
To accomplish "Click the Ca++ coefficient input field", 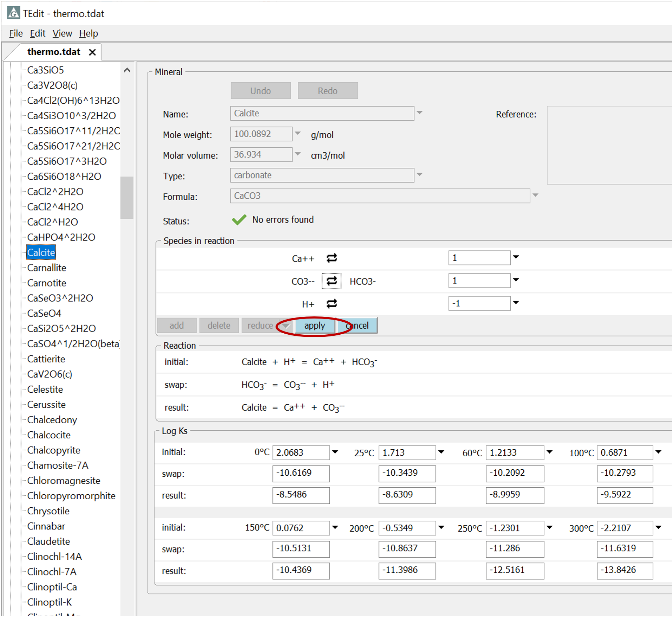I will [x=479, y=258].
